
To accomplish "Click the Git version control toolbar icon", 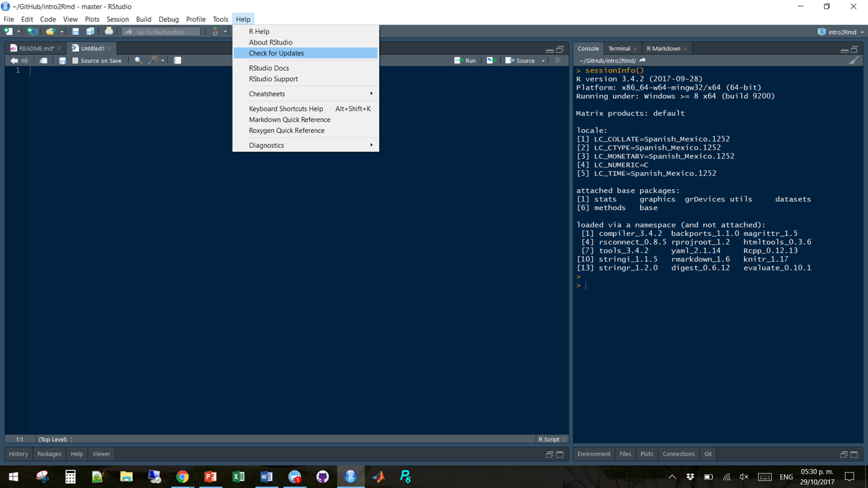I will pos(216,32).
